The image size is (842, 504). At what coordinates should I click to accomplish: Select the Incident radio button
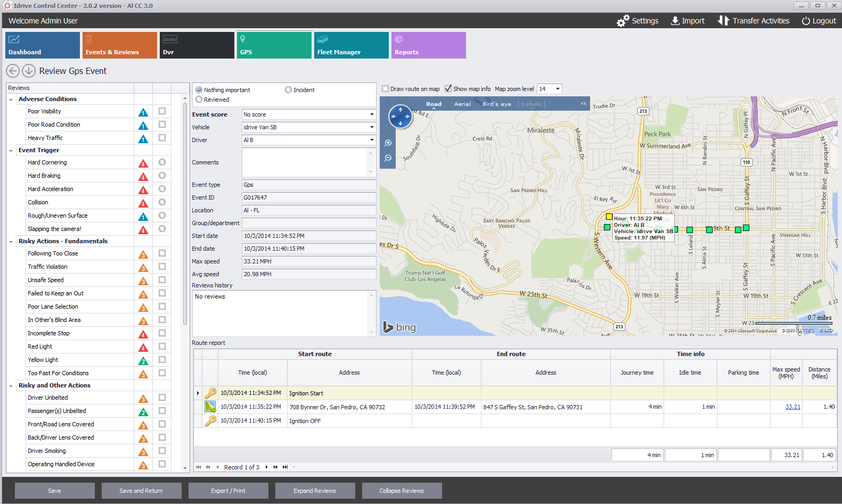click(x=288, y=90)
